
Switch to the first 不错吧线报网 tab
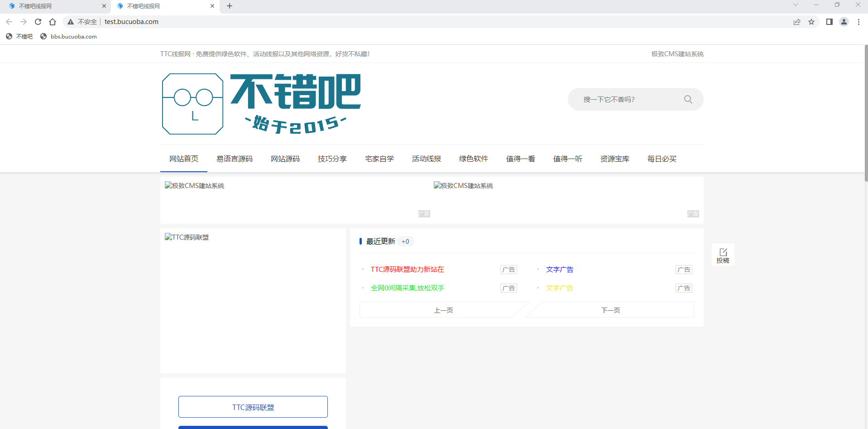click(x=54, y=6)
